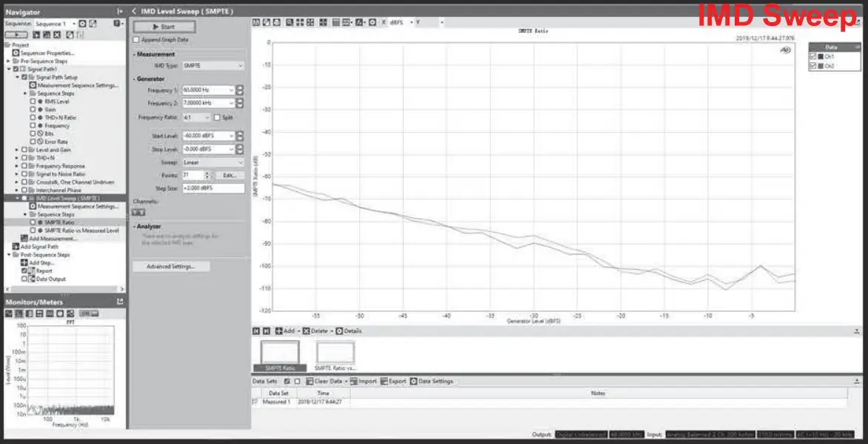
Task: Open the Edit points button
Action: pos(230,175)
